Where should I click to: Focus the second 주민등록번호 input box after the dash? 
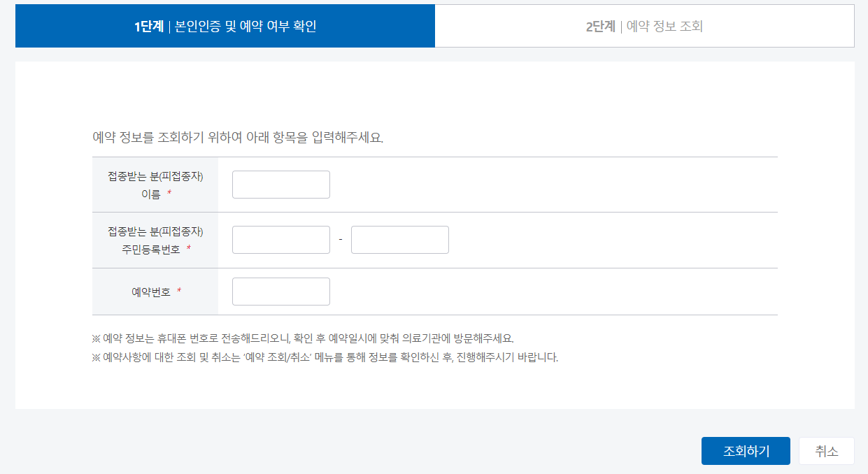(400, 240)
